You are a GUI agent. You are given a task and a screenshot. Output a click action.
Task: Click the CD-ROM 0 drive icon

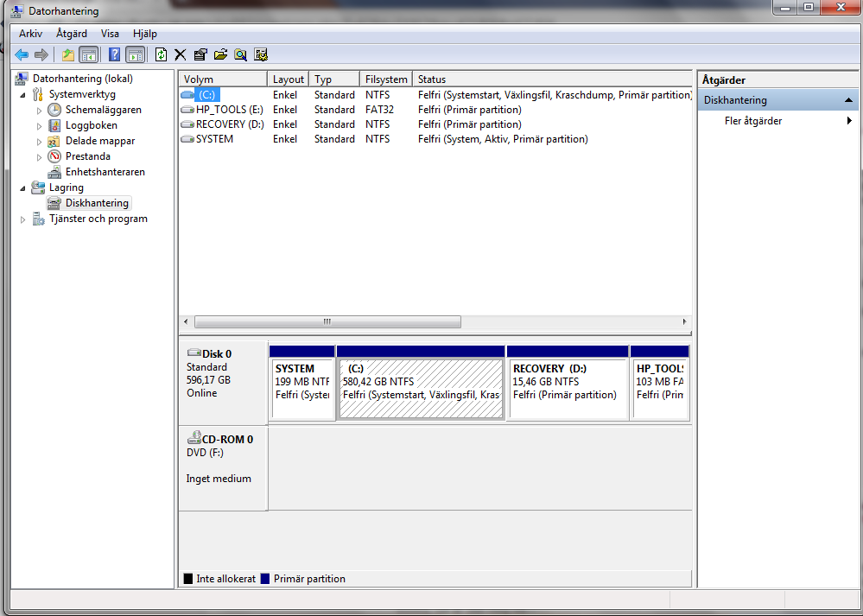pos(194,438)
